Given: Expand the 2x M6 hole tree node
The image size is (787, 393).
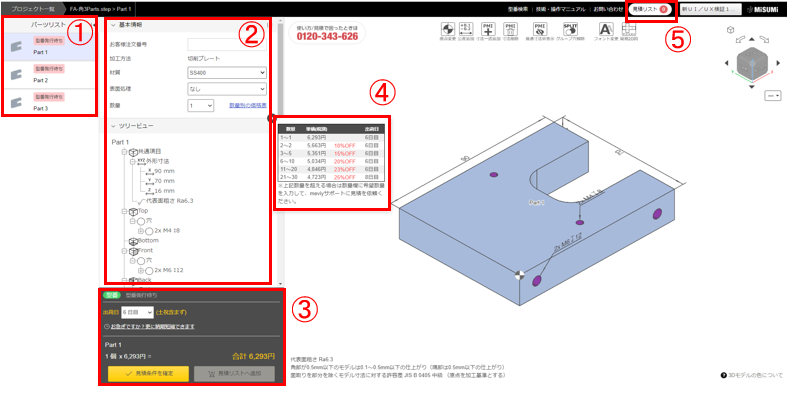Looking at the screenshot, I should (141, 270).
